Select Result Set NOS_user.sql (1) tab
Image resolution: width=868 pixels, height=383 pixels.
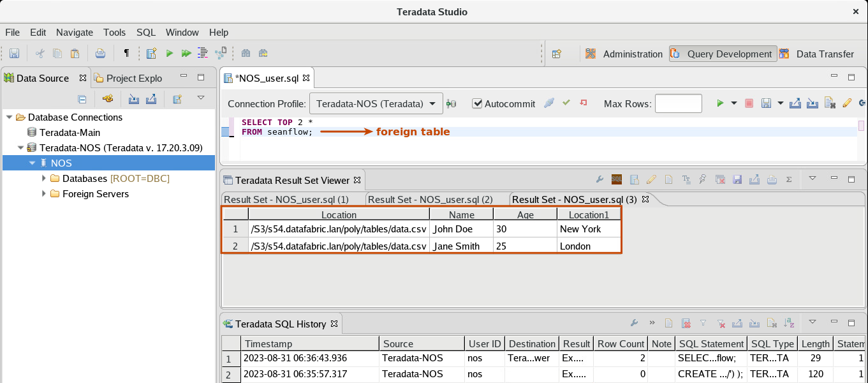click(x=286, y=199)
